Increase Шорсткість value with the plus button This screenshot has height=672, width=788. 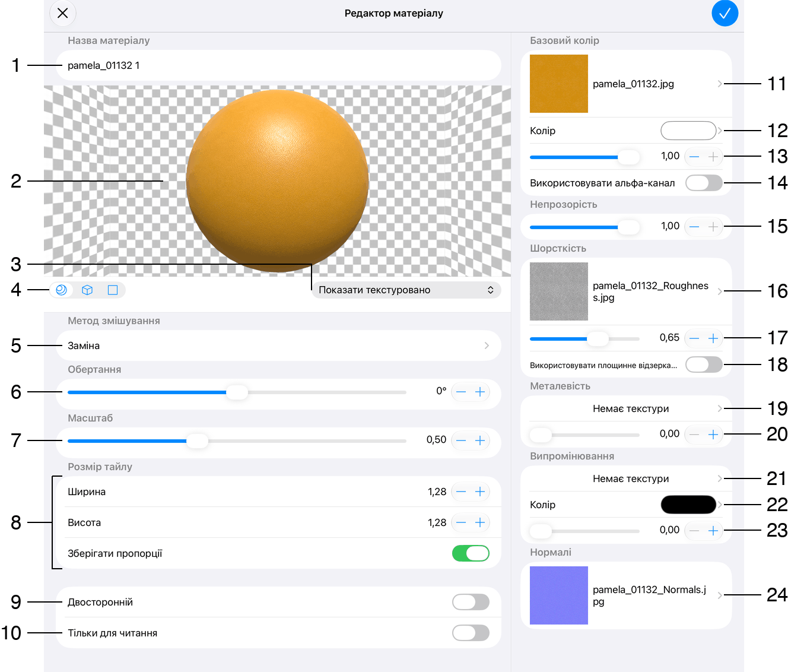[713, 338]
